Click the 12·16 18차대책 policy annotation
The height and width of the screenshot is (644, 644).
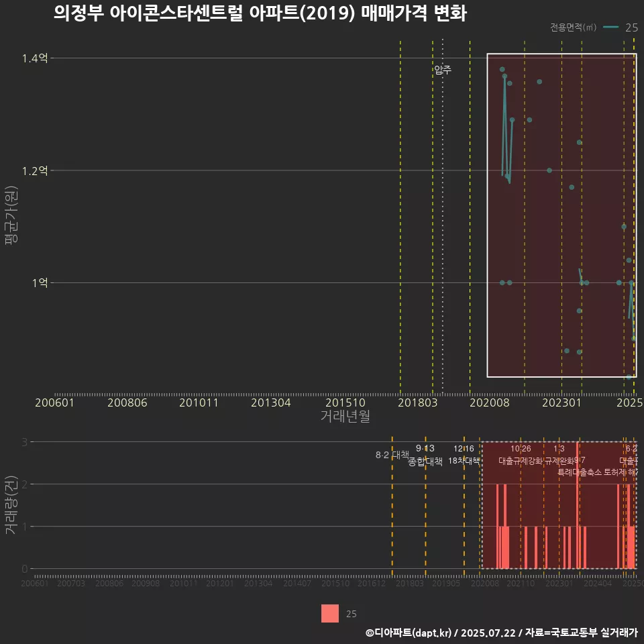click(464, 455)
